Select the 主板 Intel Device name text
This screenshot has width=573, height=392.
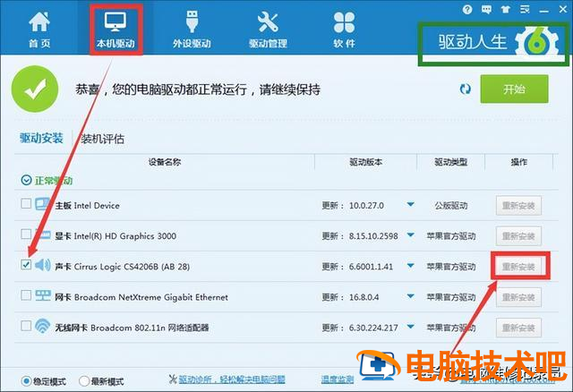[x=88, y=205]
